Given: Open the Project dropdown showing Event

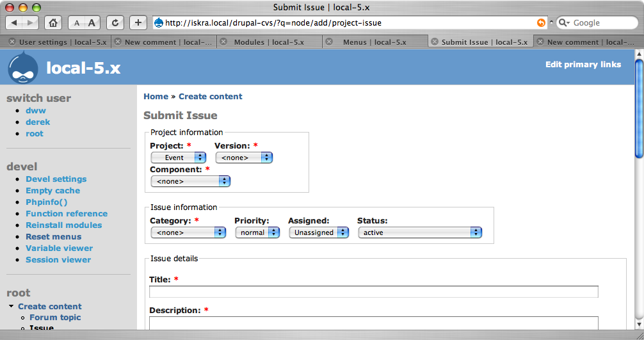Looking at the screenshot, I should tap(178, 158).
